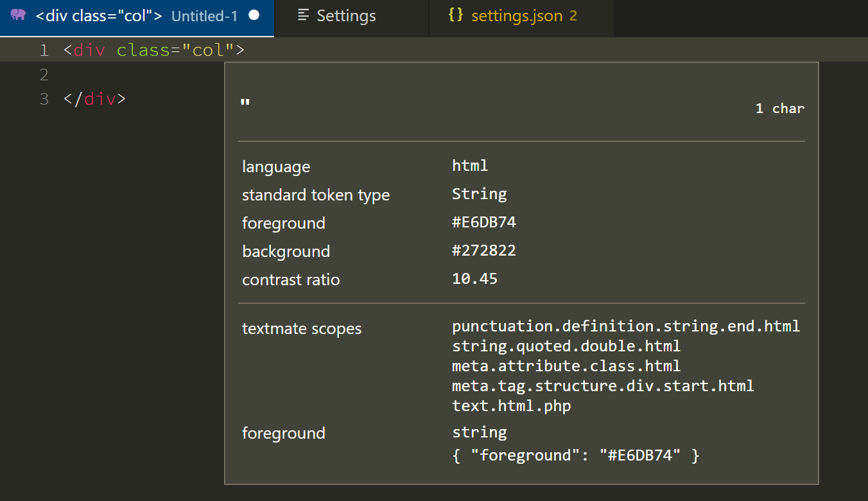Click the curly braces icon on settings.json tab
Viewport: 868px width, 501px height.
455,15
